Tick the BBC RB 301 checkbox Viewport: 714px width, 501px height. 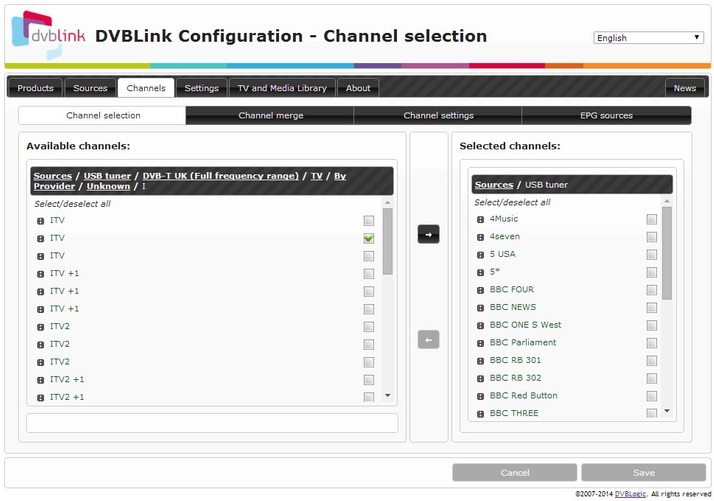pos(652,361)
